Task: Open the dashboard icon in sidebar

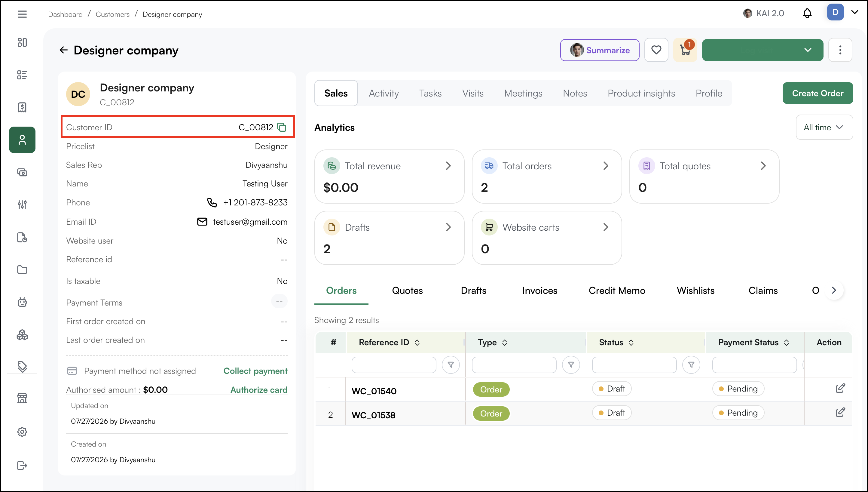Action: [x=22, y=42]
